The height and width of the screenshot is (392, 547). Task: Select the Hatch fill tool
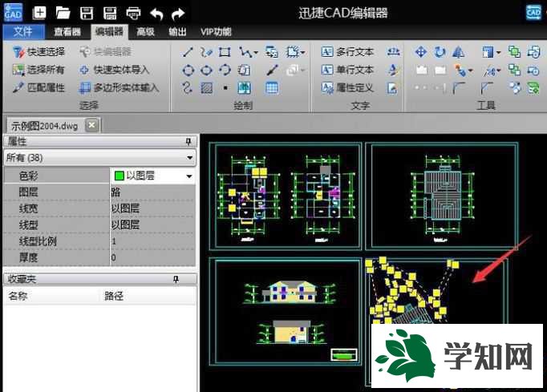[206, 88]
